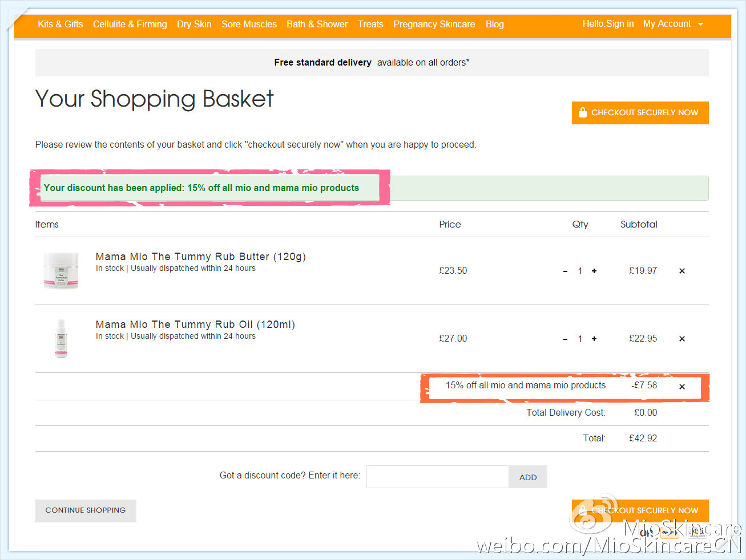Viewport: 746px width, 560px height.
Task: Expand the My Account dropdown
Action: (673, 23)
